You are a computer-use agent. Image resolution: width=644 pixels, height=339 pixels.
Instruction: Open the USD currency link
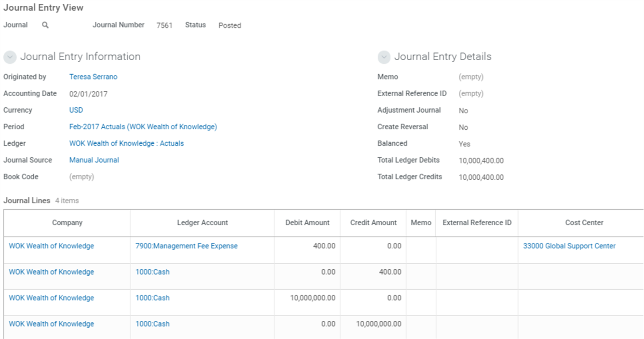click(x=76, y=110)
